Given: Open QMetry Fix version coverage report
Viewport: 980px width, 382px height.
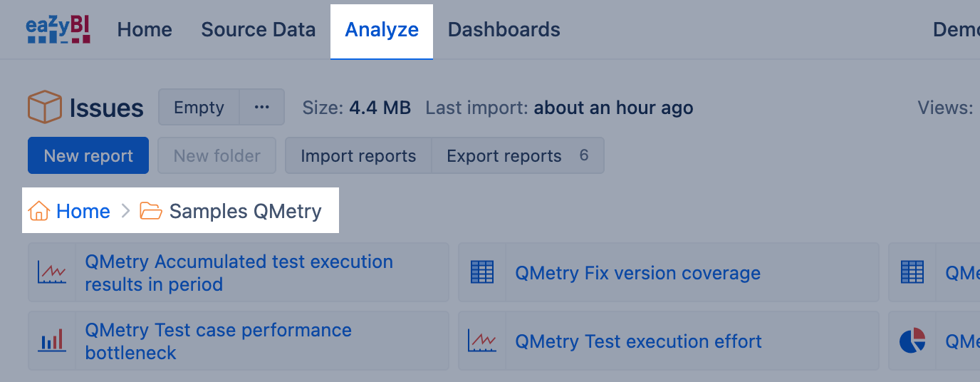Looking at the screenshot, I should [637, 273].
